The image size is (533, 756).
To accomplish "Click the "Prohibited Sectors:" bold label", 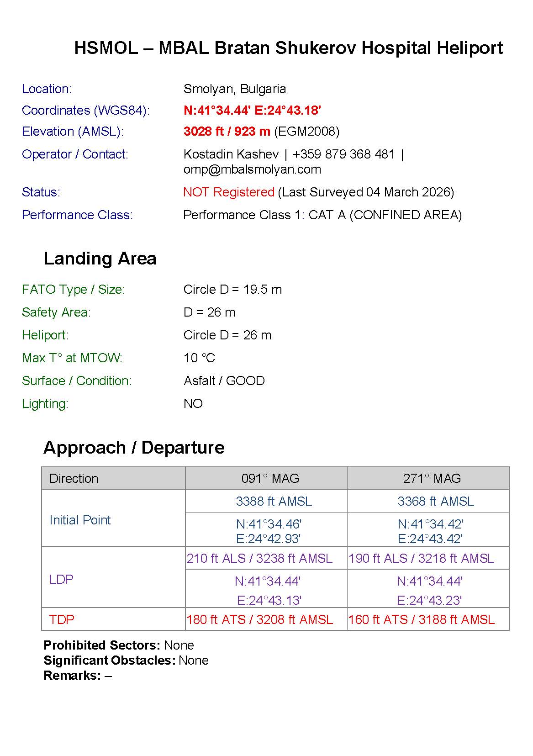I will [102, 645].
